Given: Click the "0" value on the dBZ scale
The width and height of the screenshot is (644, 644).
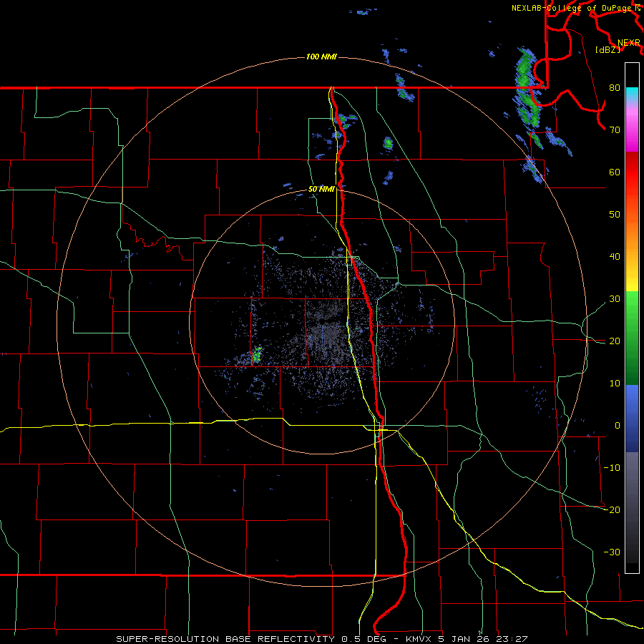Looking at the screenshot, I should point(618,426).
